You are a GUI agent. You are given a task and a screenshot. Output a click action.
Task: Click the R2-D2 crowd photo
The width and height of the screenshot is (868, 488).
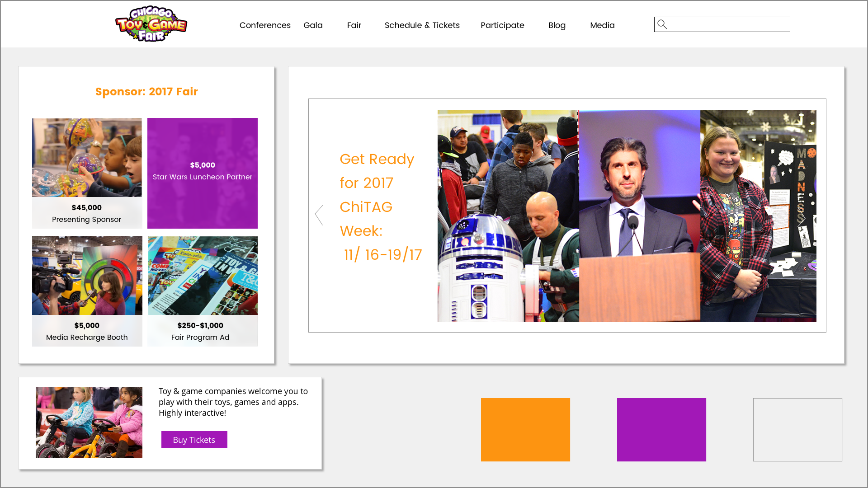point(508,216)
